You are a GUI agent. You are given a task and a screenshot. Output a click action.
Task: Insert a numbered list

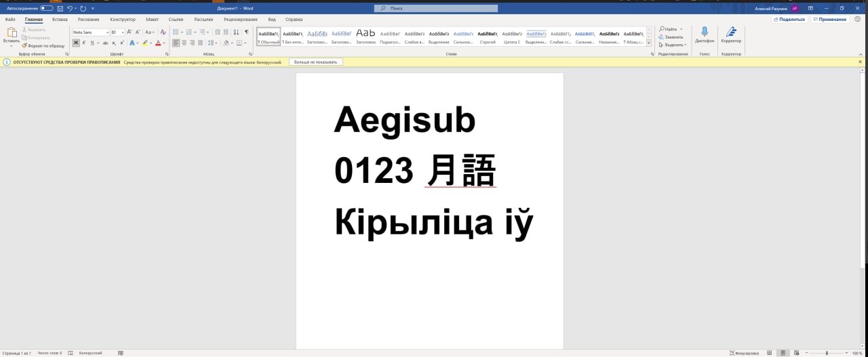click(189, 32)
